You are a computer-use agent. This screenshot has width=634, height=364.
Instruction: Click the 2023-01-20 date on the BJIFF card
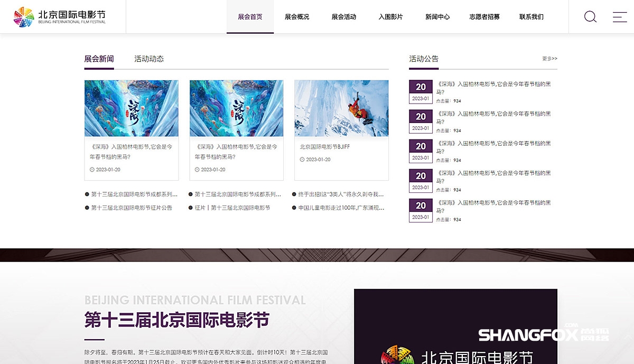click(319, 160)
